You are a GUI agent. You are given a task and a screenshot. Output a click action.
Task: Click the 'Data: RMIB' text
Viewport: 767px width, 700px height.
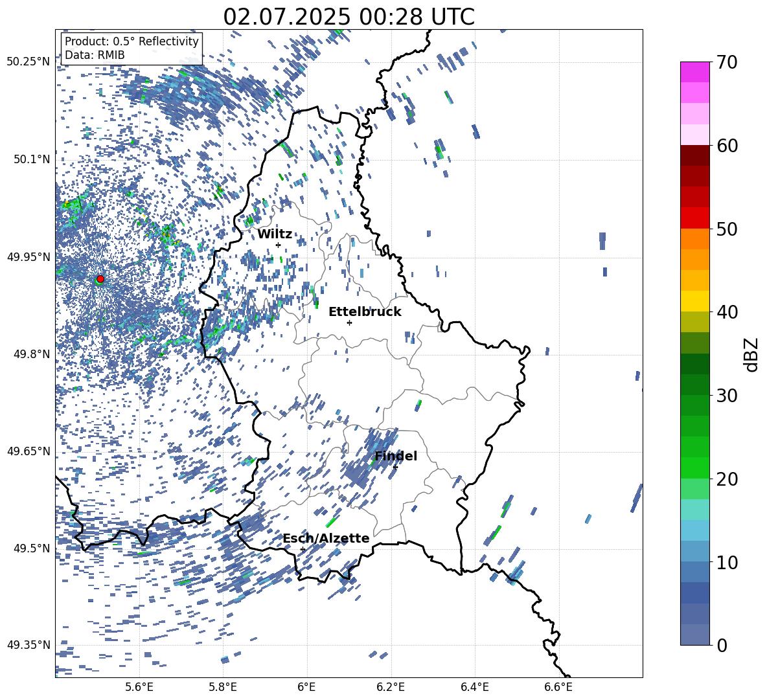click(x=95, y=55)
